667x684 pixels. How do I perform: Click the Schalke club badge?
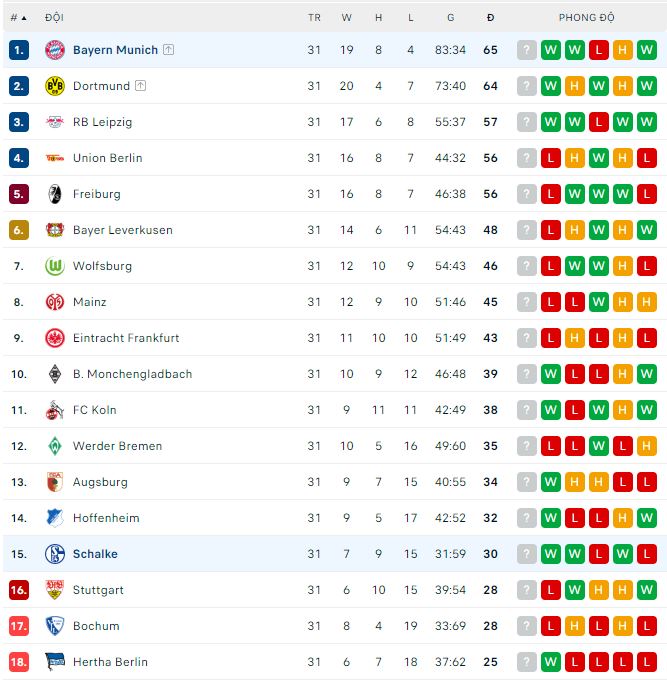coord(54,554)
